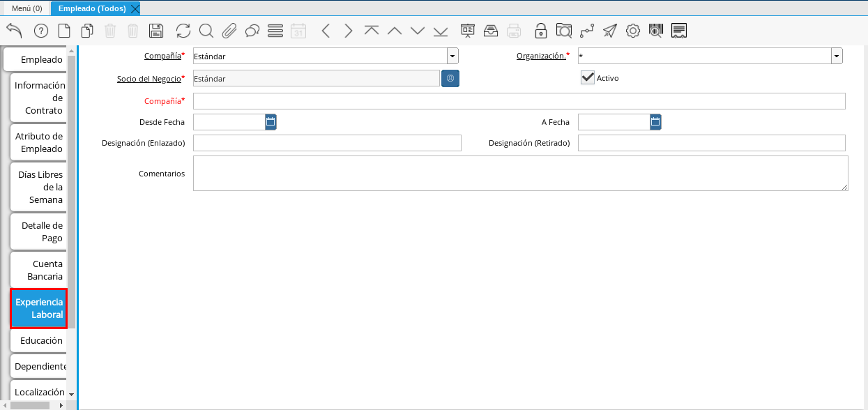
Task: Open the Información de Contrato tab
Action: (38, 98)
